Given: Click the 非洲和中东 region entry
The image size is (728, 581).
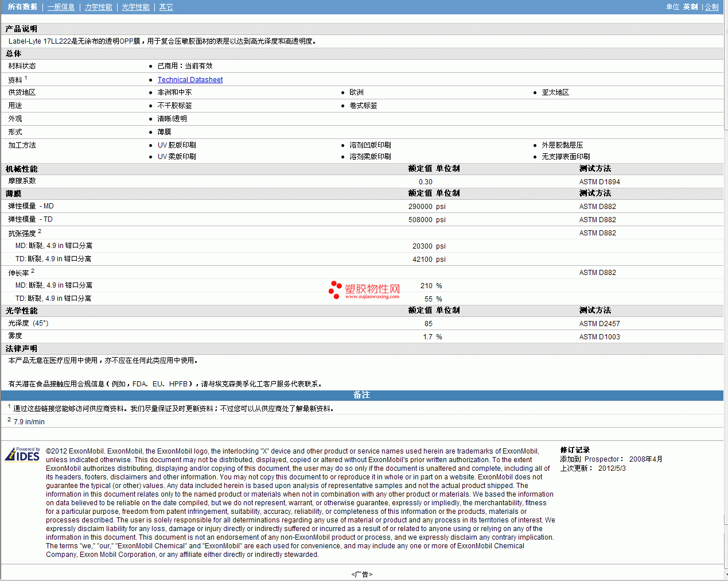Looking at the screenshot, I should click(174, 92).
